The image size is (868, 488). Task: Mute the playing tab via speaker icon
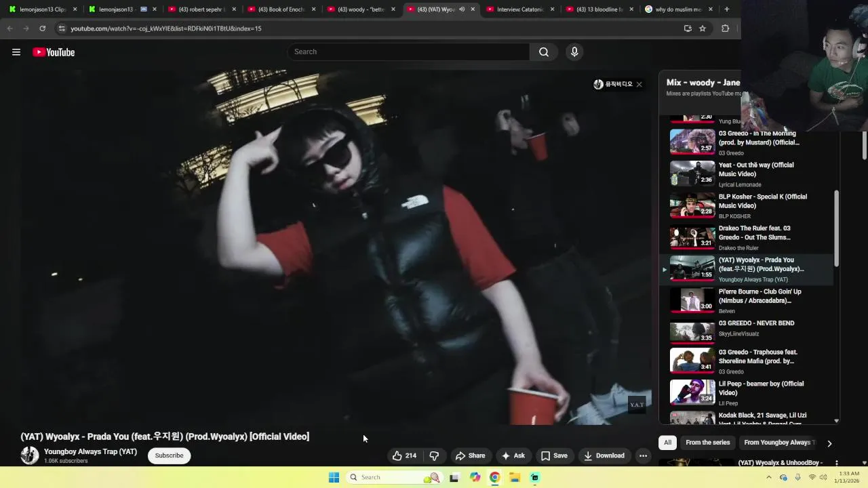461,9
